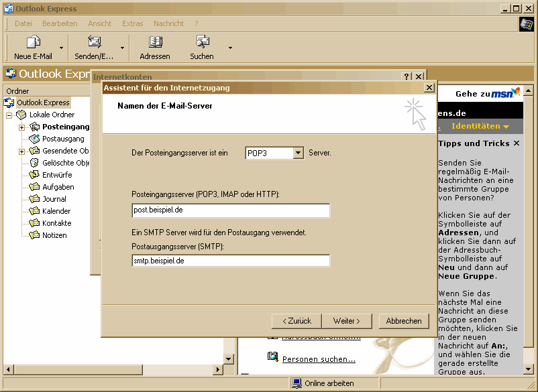
Task: Select the Postausgang folder icon
Action: 34,139
